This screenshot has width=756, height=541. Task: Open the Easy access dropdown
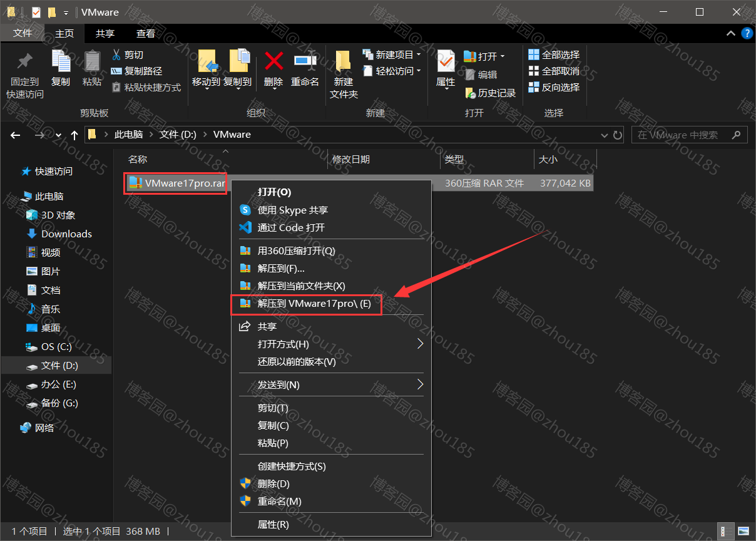click(x=392, y=71)
